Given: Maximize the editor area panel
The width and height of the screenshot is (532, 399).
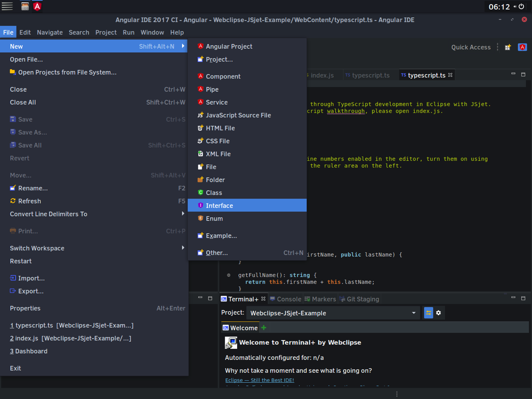Looking at the screenshot, I should (523, 74).
